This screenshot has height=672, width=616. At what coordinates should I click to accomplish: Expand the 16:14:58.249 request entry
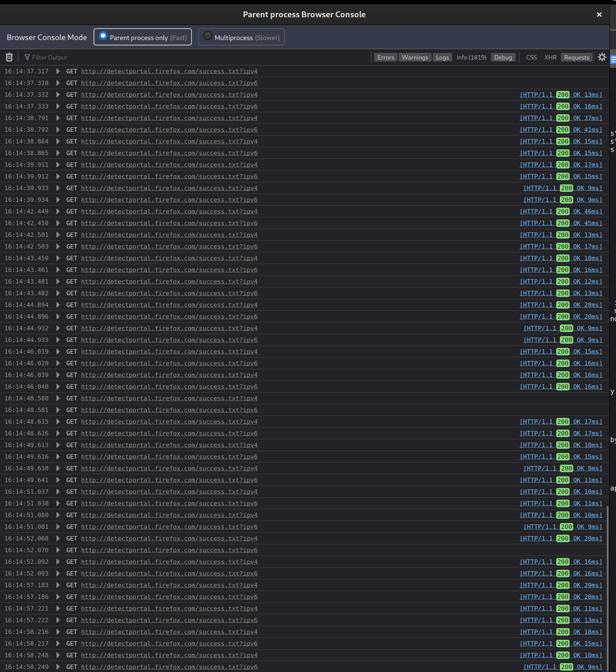pos(58,667)
